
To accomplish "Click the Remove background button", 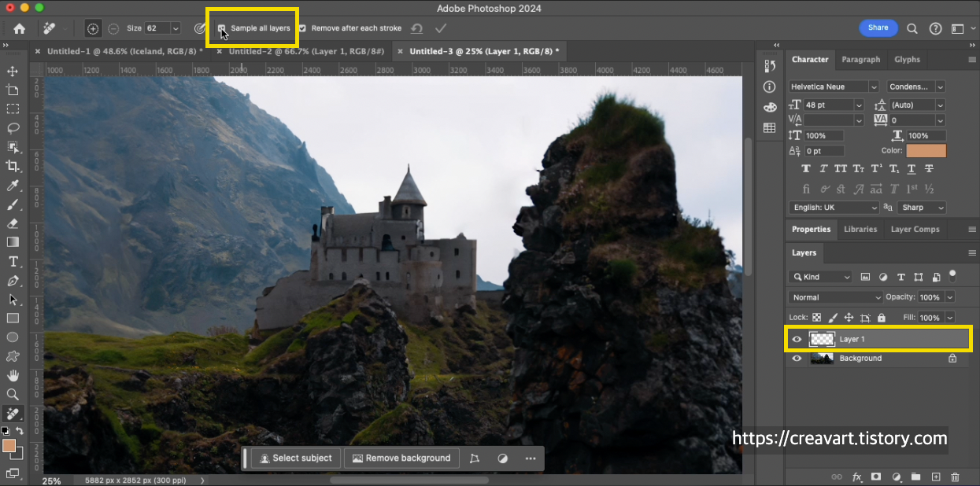I will 401,458.
